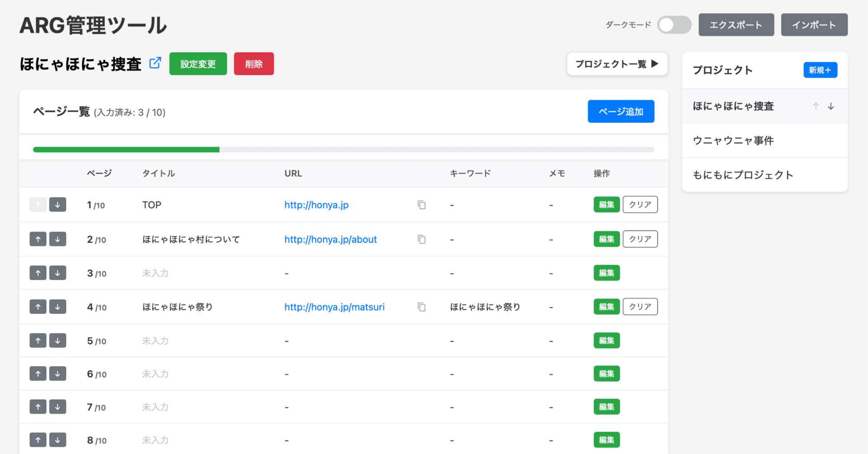Move page 4/10 ほにゃほにゃ祭り row up
868x454 pixels.
point(38,307)
